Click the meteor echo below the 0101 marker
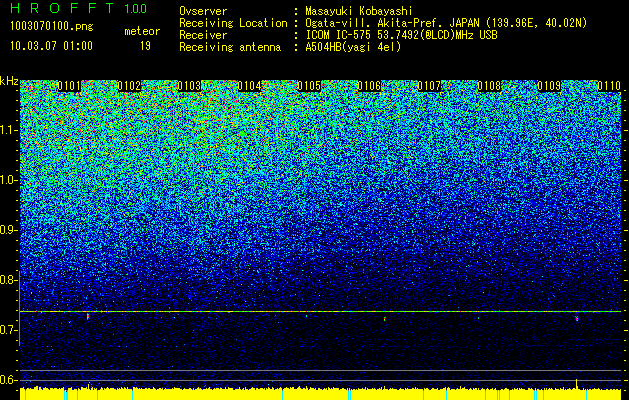The image size is (629, 400). 87,317
